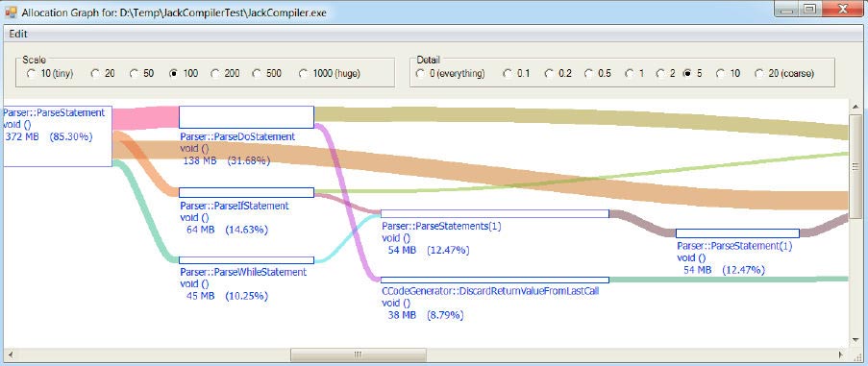The height and width of the screenshot is (366, 868).
Task: Click the Parser::ParseStatement 372 MB node box
Action: pyautogui.click(x=58, y=136)
